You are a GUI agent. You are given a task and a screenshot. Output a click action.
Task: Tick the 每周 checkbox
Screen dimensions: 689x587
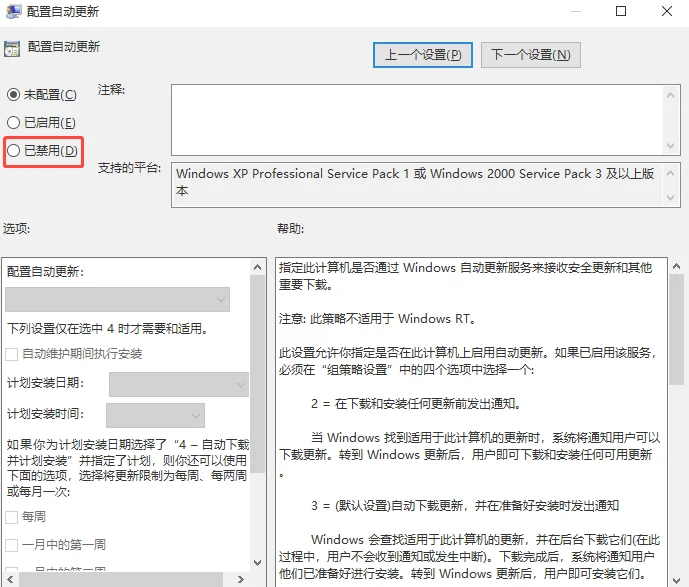(x=11, y=517)
